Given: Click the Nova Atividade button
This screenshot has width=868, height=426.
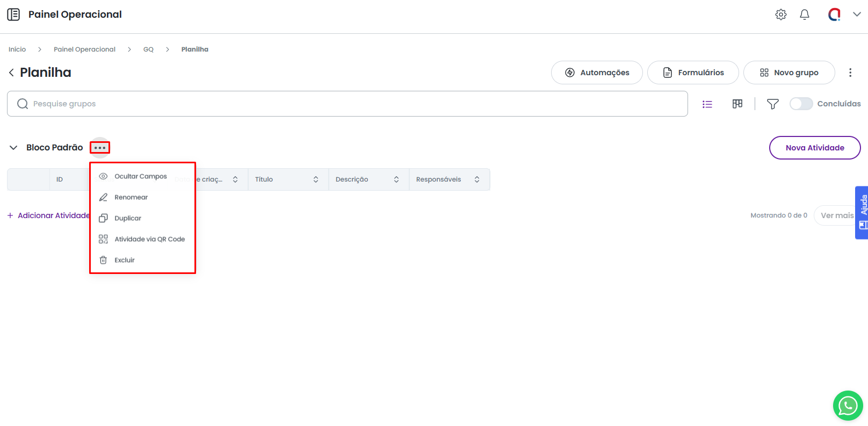Looking at the screenshot, I should click(x=814, y=148).
